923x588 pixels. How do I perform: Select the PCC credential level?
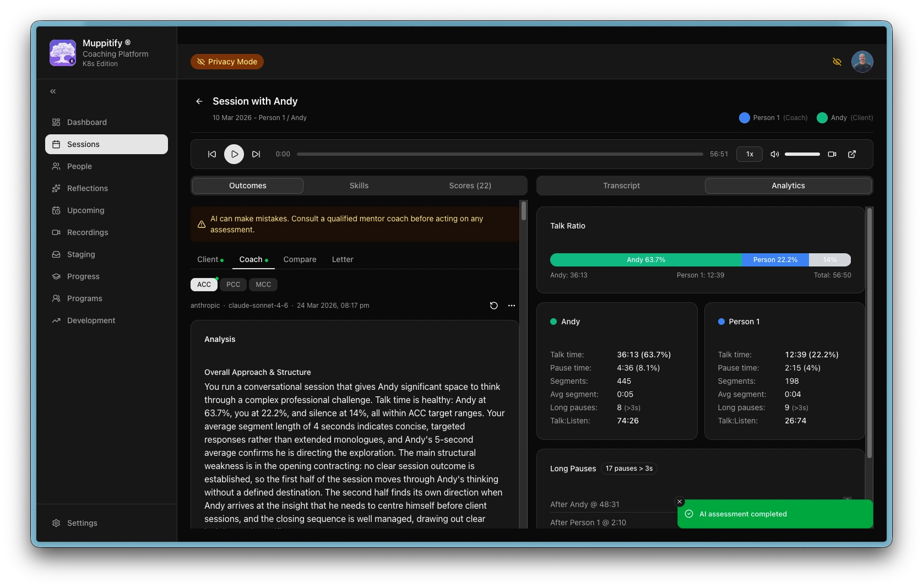pos(234,285)
